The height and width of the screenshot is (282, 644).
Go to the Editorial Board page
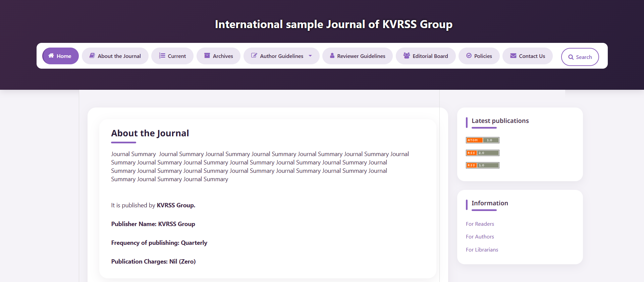[426, 56]
